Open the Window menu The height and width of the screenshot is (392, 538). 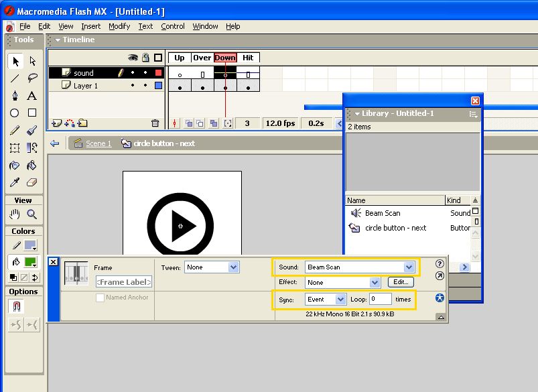[205, 26]
